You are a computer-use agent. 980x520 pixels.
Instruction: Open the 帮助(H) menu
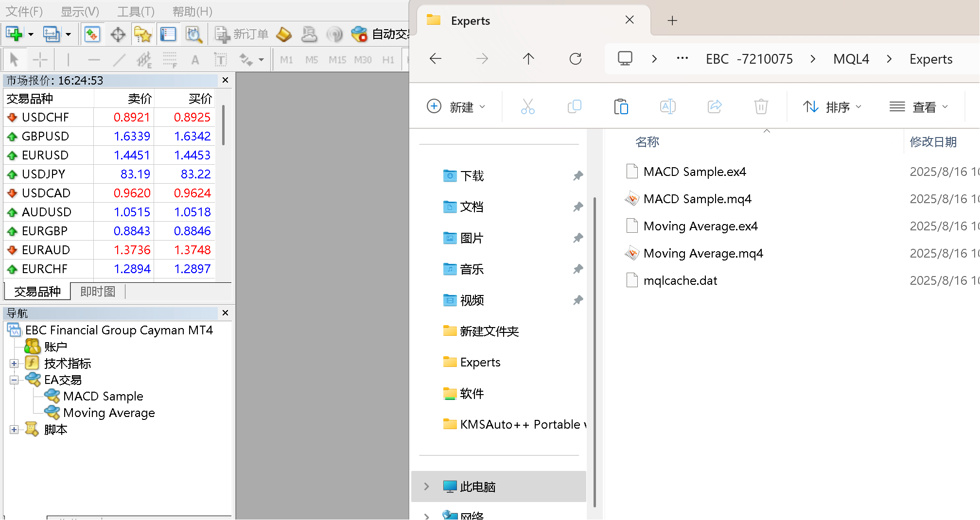(x=192, y=11)
